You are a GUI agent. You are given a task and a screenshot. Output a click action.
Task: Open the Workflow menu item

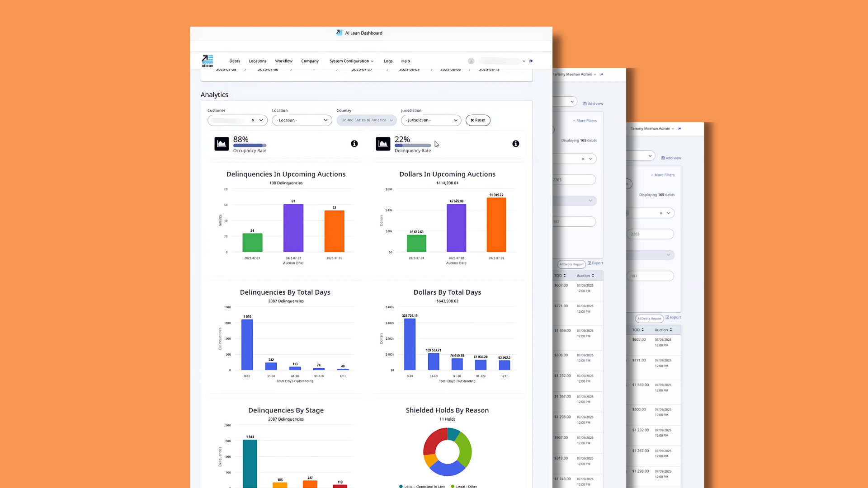283,61
